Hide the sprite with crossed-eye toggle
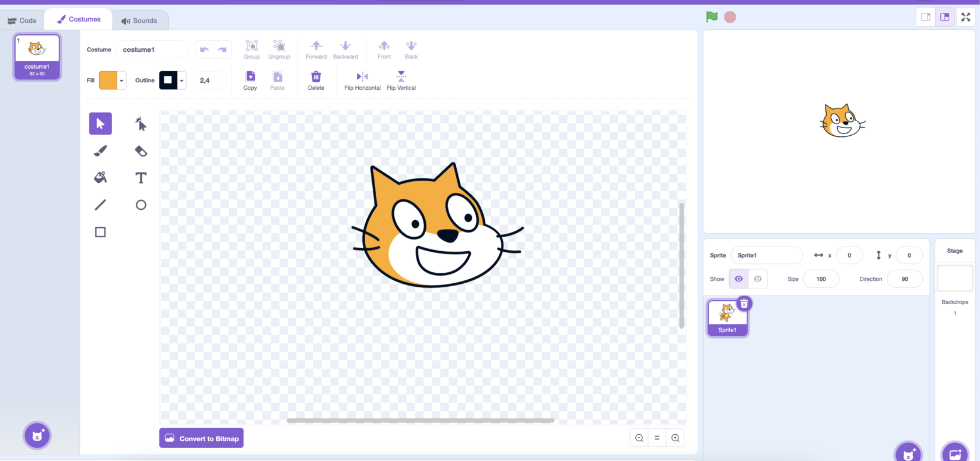This screenshot has width=980, height=461. tap(758, 279)
